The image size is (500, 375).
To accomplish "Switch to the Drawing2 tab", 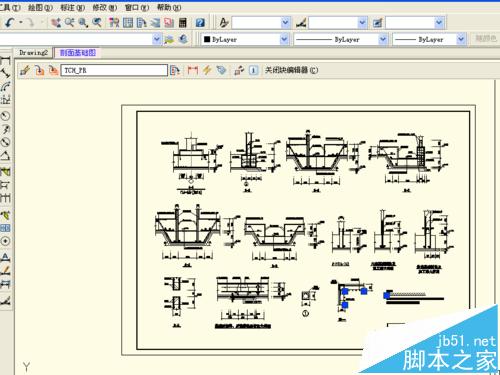I will [x=33, y=53].
